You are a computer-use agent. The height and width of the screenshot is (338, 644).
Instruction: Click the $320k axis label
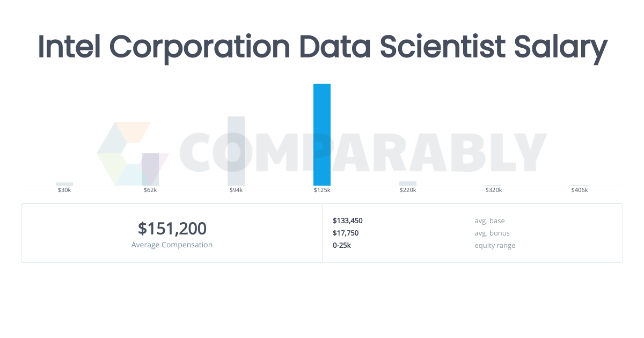[x=494, y=190]
